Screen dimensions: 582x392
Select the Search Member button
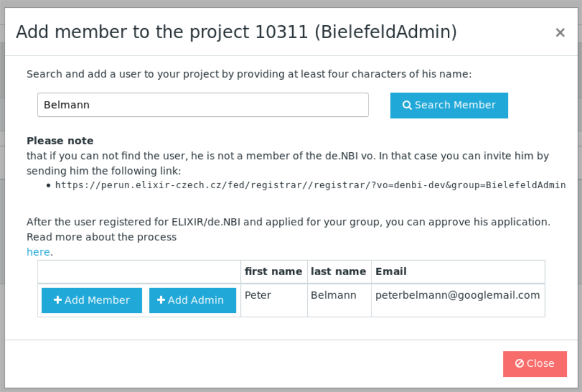pos(449,105)
